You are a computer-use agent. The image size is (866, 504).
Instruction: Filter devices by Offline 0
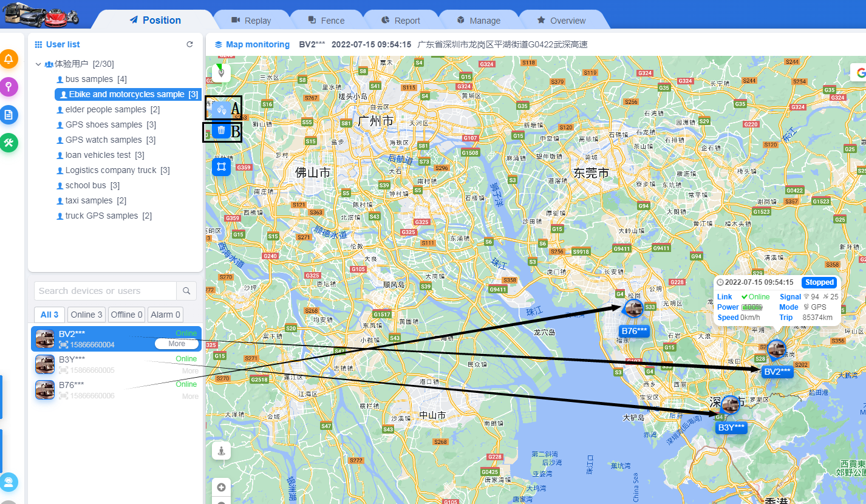(126, 315)
